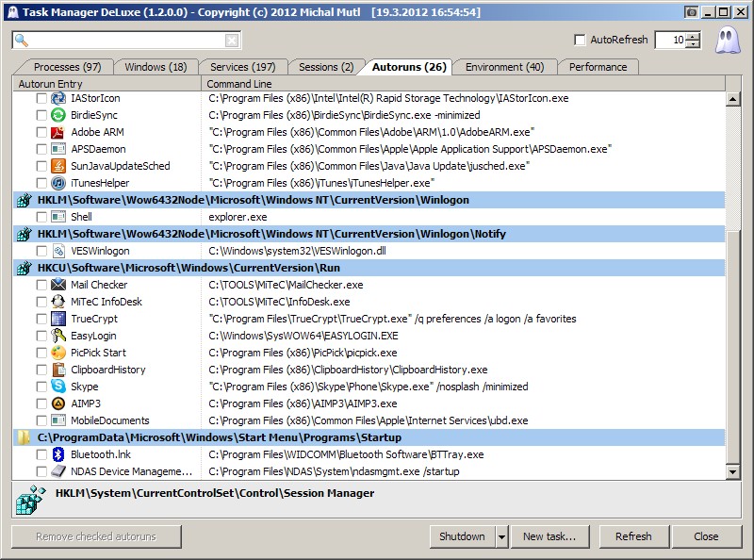Click the scrollbar up arrow
This screenshot has height=560, width=754.
pos(732,100)
